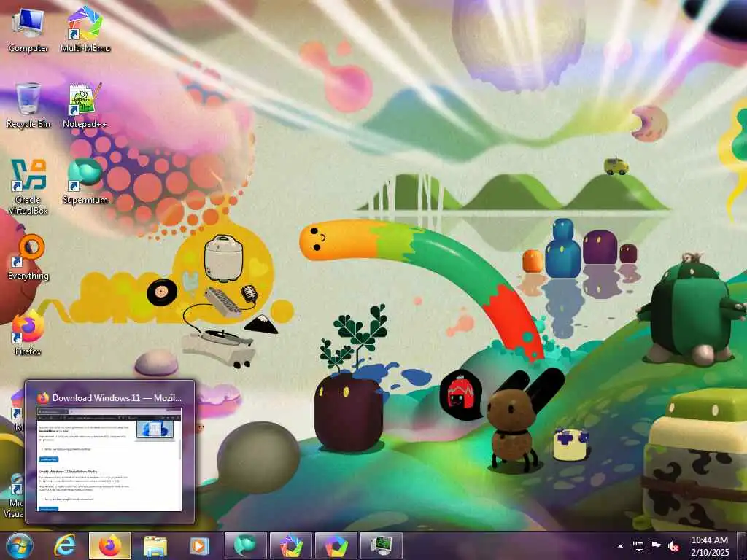Screen dimensions: 747x560
Task: Click the Supermium desktop shortcut
Action: (x=85, y=182)
